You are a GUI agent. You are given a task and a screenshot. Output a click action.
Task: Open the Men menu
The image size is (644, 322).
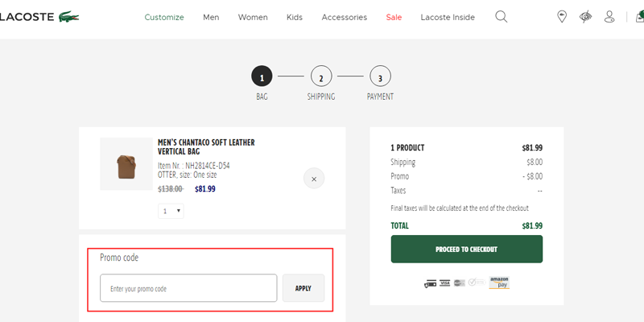[x=211, y=17]
